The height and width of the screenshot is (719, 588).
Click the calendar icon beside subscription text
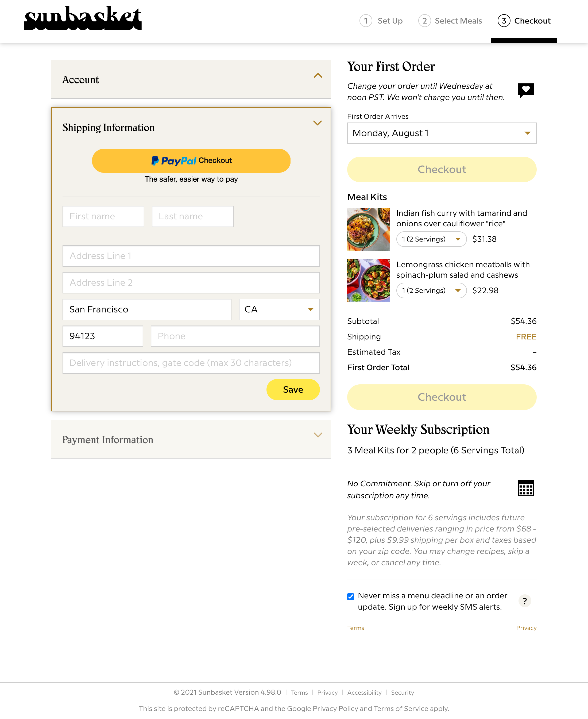coord(526,488)
